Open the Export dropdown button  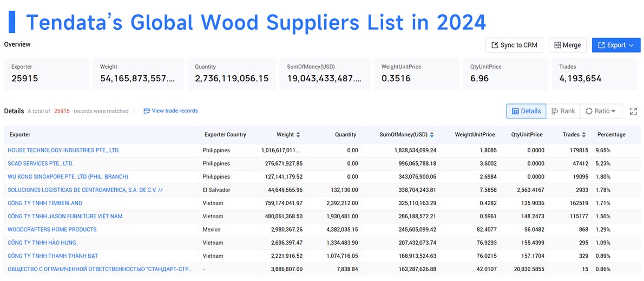pos(616,45)
